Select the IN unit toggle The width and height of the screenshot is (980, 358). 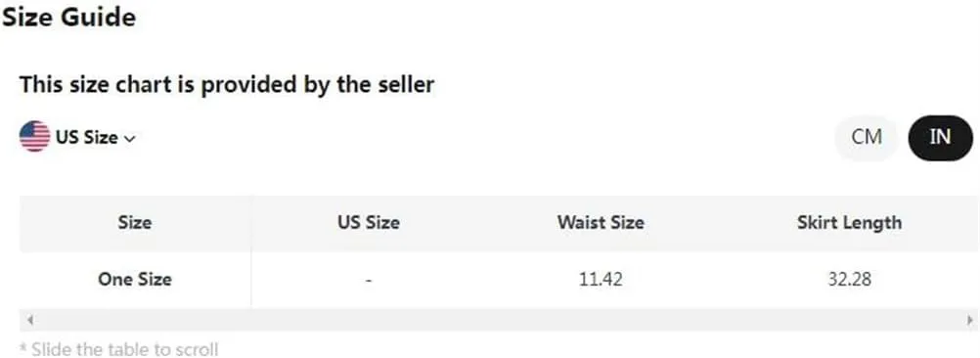tap(940, 138)
